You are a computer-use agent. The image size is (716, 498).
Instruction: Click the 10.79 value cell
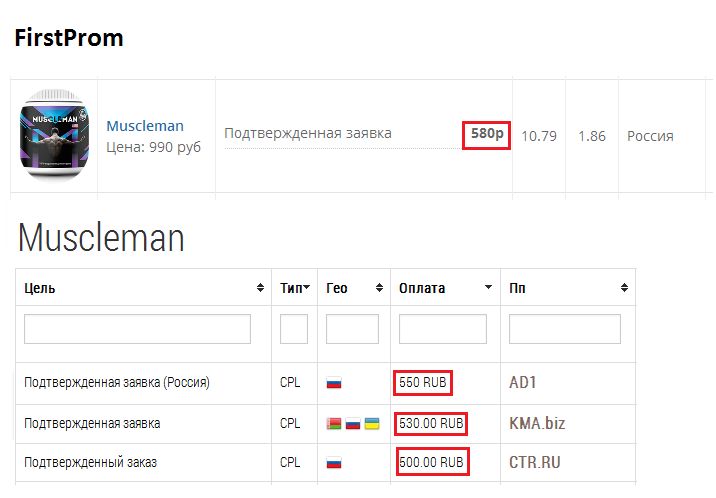539,136
